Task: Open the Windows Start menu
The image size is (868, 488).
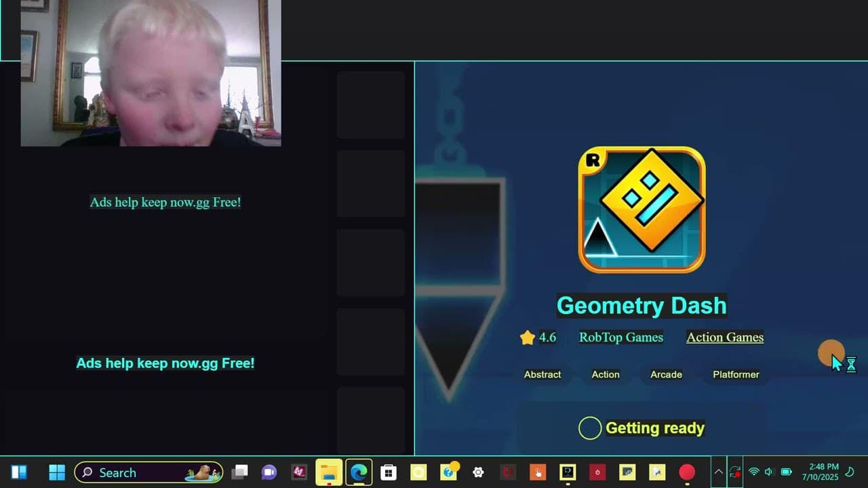Action: click(x=57, y=472)
